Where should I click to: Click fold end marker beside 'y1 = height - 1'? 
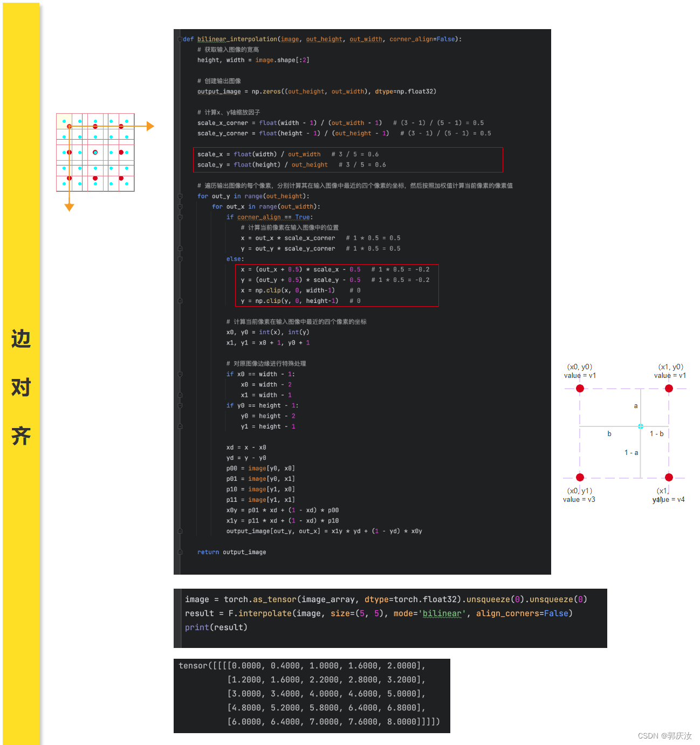[x=180, y=426]
